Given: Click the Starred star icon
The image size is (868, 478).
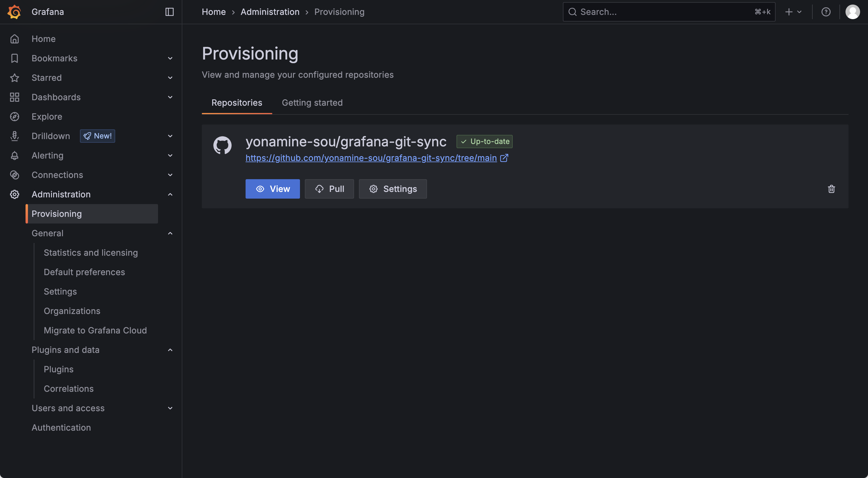Looking at the screenshot, I should point(15,78).
